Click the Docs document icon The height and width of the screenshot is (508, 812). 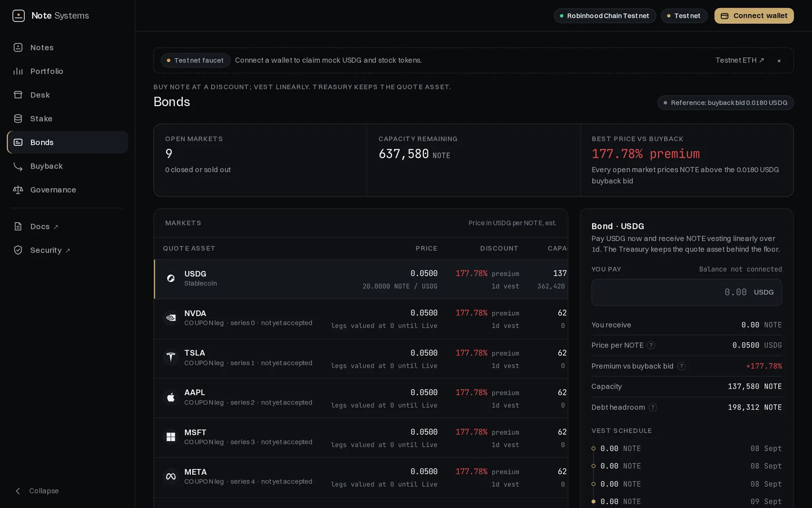coord(18,227)
